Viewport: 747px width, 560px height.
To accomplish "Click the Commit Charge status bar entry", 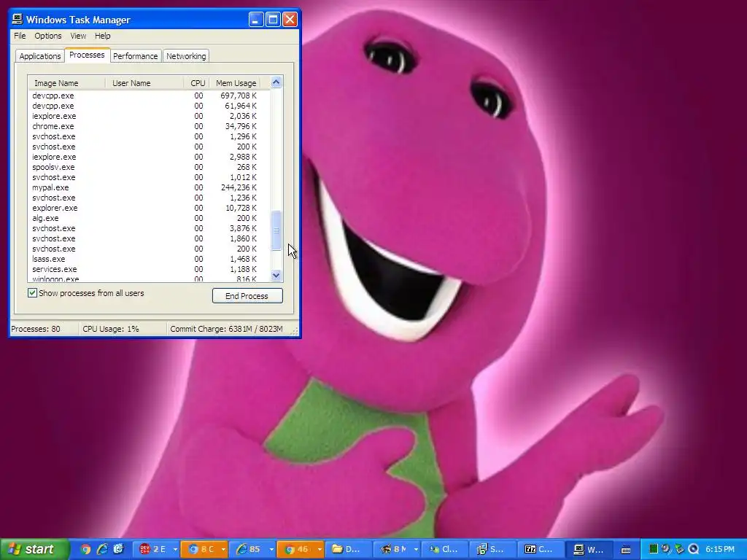I will click(227, 329).
